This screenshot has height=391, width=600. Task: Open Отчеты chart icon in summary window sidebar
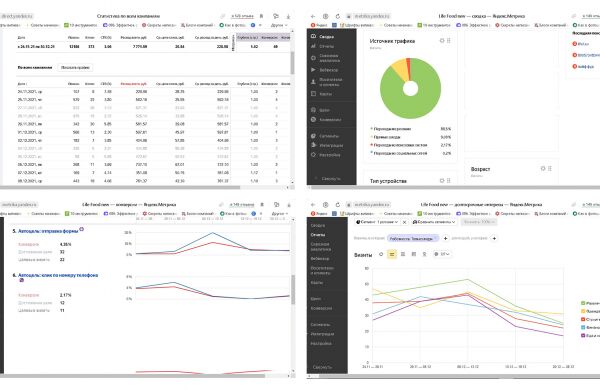(313, 46)
